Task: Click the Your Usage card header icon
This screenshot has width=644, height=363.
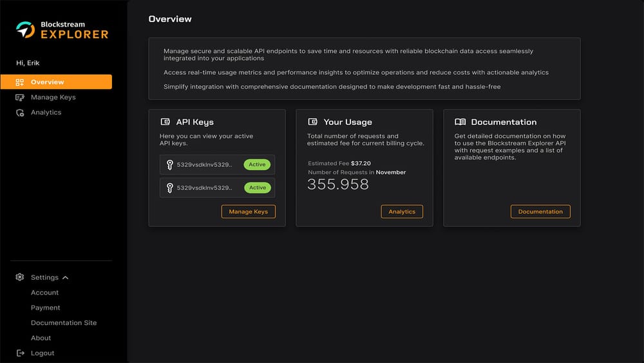Action: 312,122
